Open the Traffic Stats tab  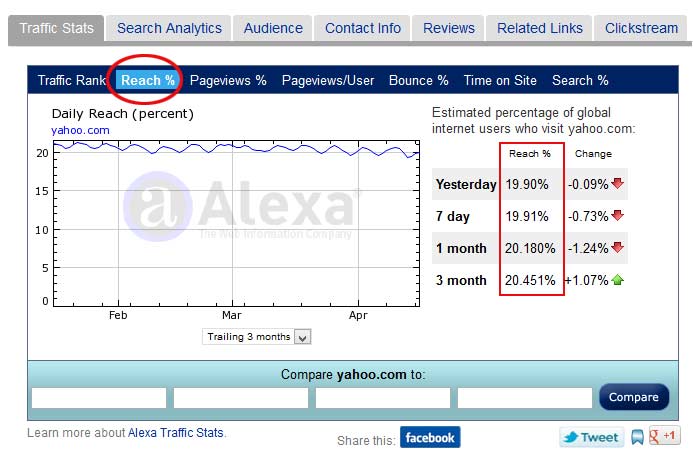tap(56, 28)
